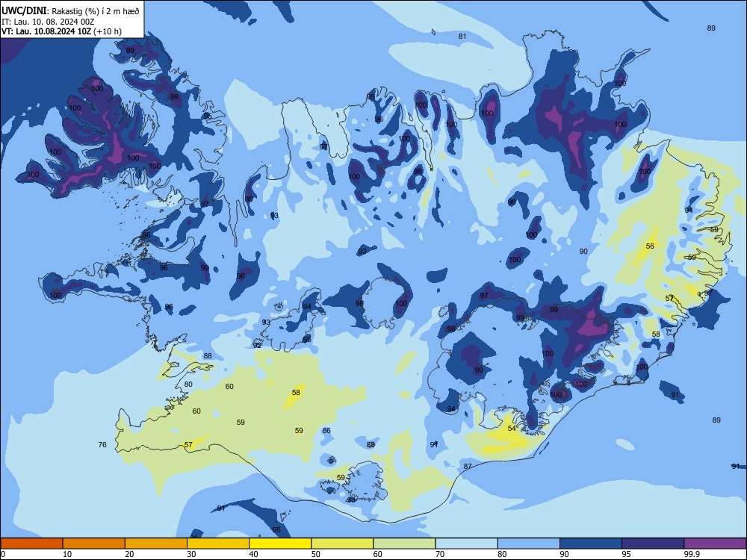Select the bright yellow 40–50 legend swatch
The image size is (747, 560).
coord(280,544)
